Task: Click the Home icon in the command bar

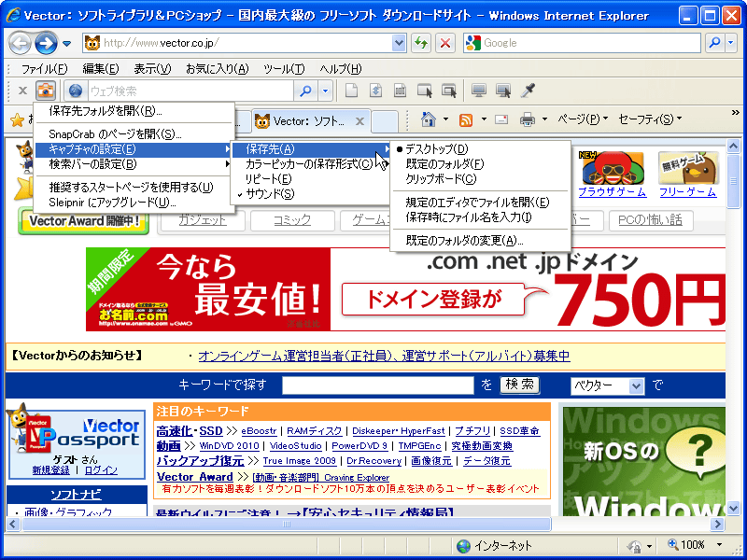Action: coord(429,119)
